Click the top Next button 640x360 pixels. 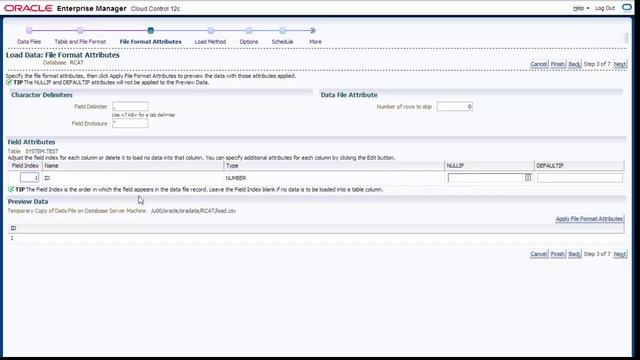(x=620, y=64)
